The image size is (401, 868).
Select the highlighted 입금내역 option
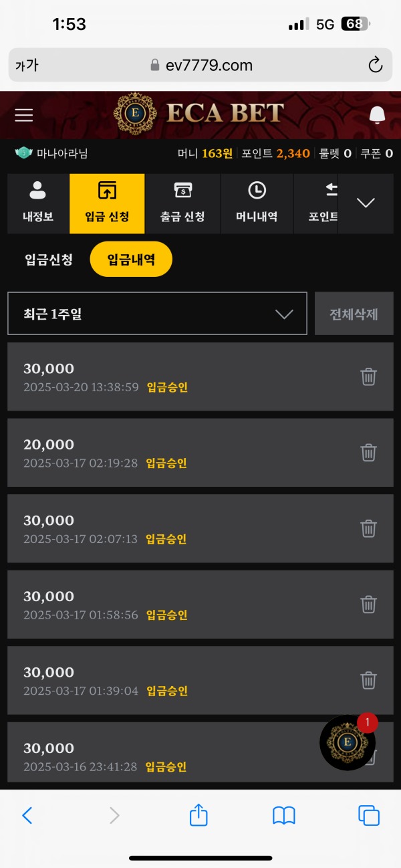coord(131,258)
